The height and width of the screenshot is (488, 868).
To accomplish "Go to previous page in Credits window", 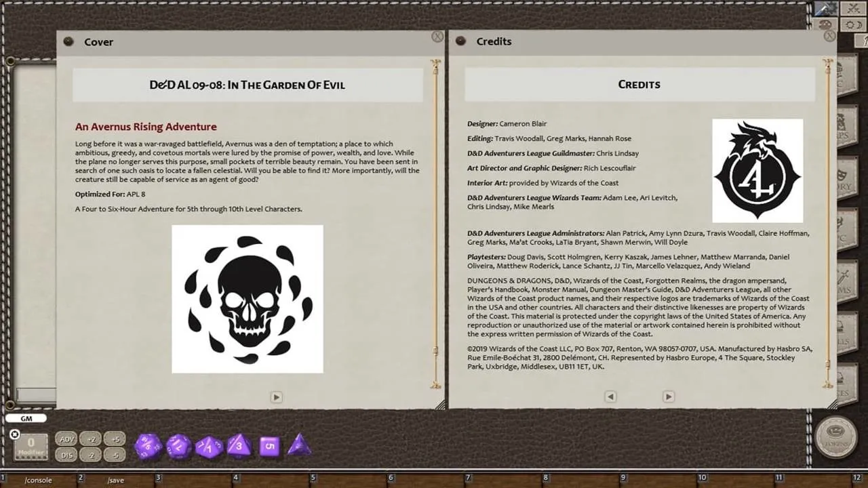I will pyautogui.click(x=610, y=396).
